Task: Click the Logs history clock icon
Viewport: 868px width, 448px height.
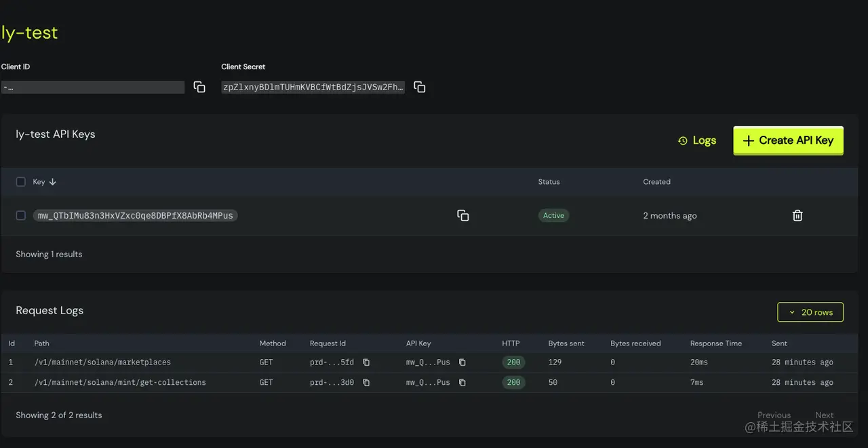Action: tap(683, 141)
